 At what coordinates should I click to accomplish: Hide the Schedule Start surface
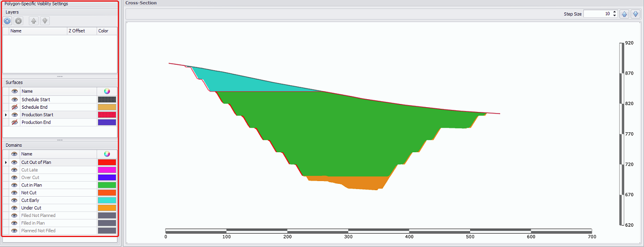click(14, 100)
